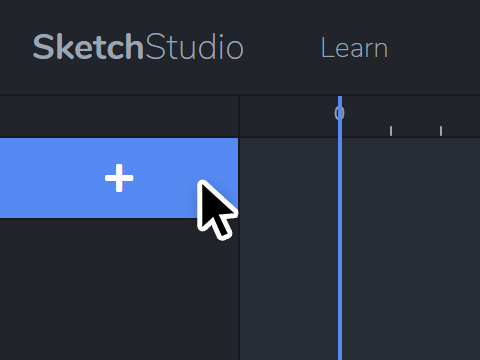The height and width of the screenshot is (360, 480).
Task: Click lower timeline area right of playhead
Action: coord(411,289)
